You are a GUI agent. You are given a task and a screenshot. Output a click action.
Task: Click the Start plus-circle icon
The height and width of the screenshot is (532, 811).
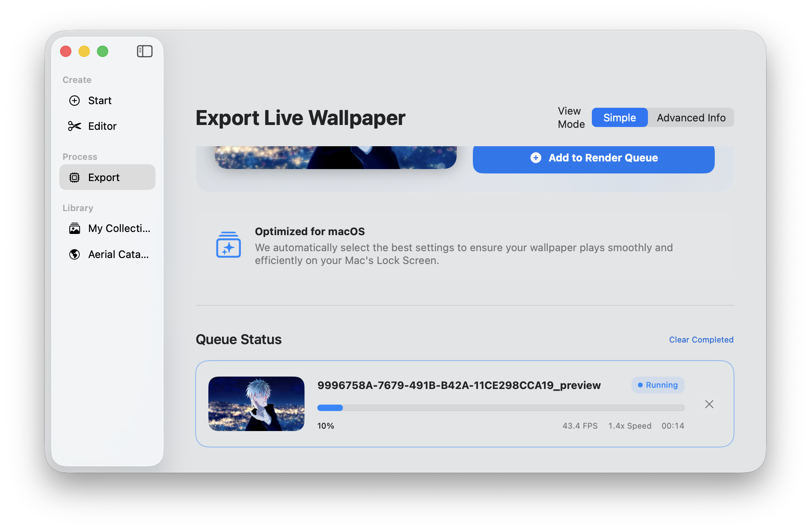pyautogui.click(x=75, y=101)
